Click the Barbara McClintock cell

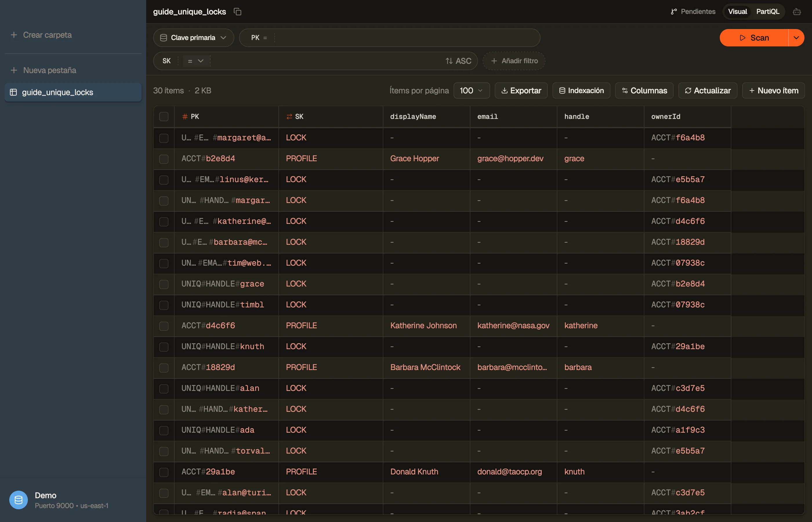coord(426,367)
